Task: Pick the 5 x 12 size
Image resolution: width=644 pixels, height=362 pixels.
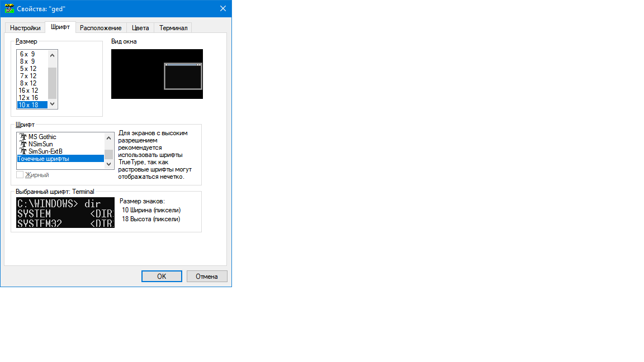Action: pyautogui.click(x=32, y=69)
